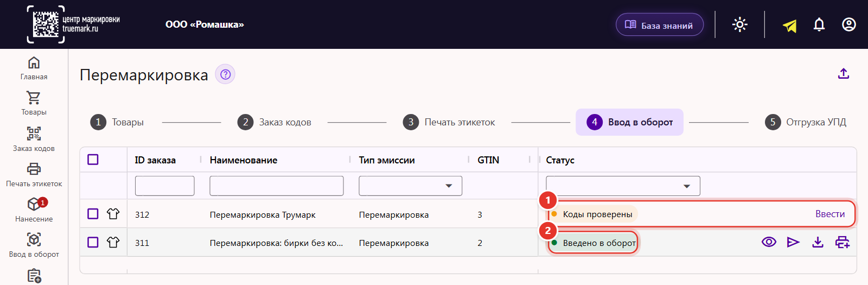
Task: Toggle the select-all header checkbox
Action: (93, 160)
